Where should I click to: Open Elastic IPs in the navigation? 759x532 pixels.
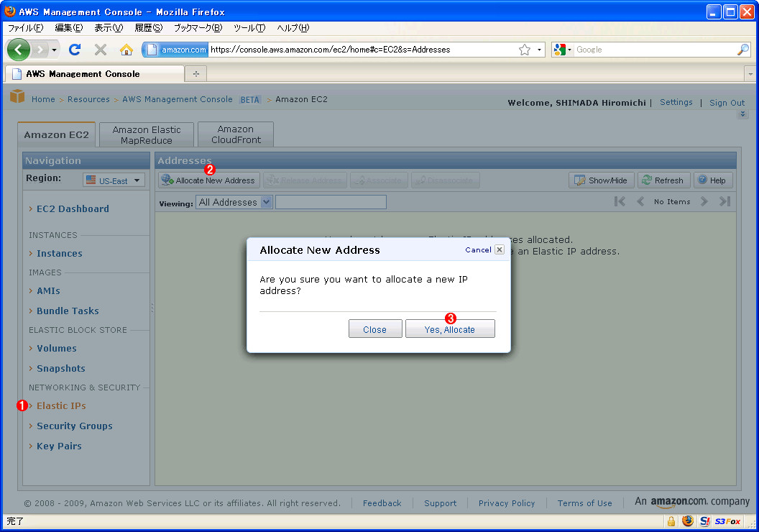coord(62,405)
